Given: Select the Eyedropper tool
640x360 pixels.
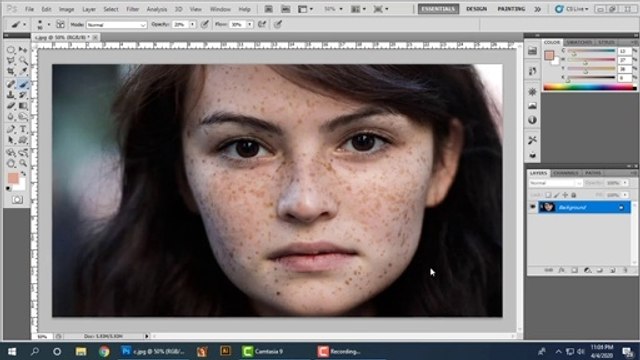Looking at the screenshot, I should [x=23, y=72].
